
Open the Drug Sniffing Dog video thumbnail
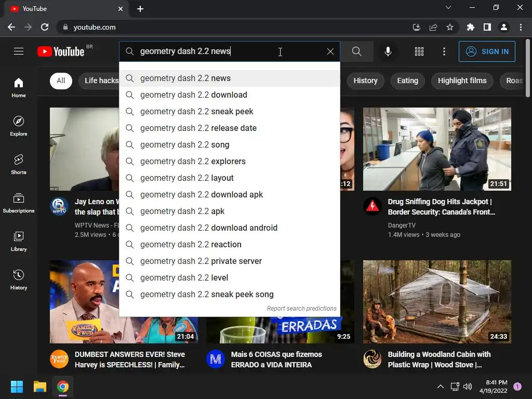coord(437,149)
